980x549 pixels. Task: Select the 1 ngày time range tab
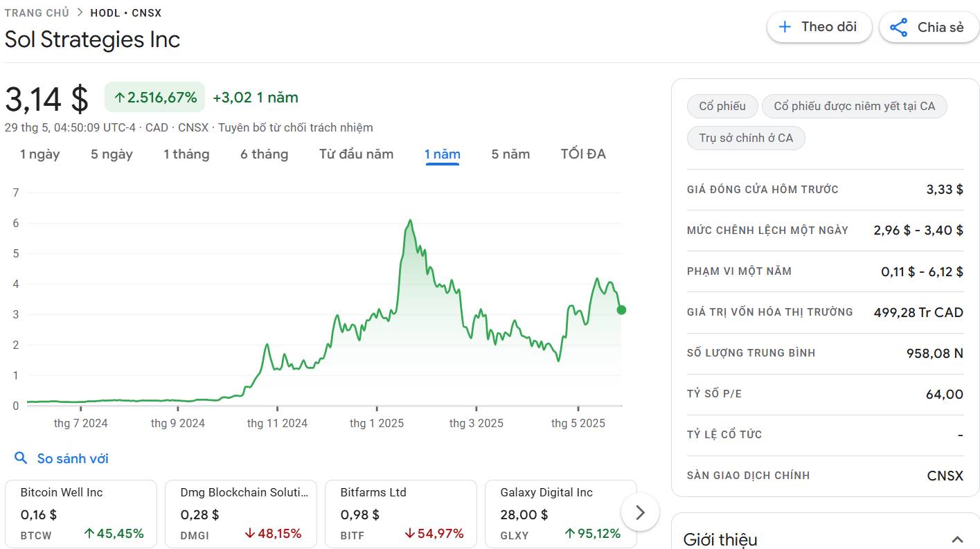[x=40, y=154]
